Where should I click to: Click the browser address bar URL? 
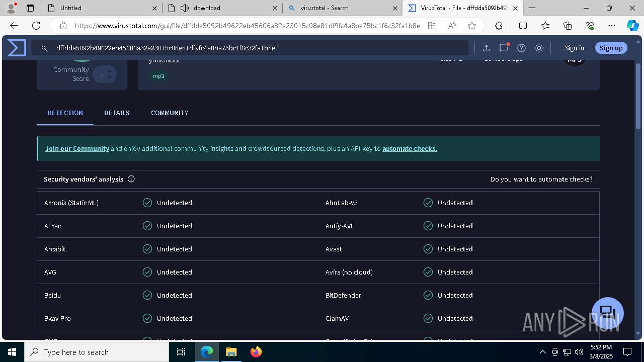click(247, 26)
